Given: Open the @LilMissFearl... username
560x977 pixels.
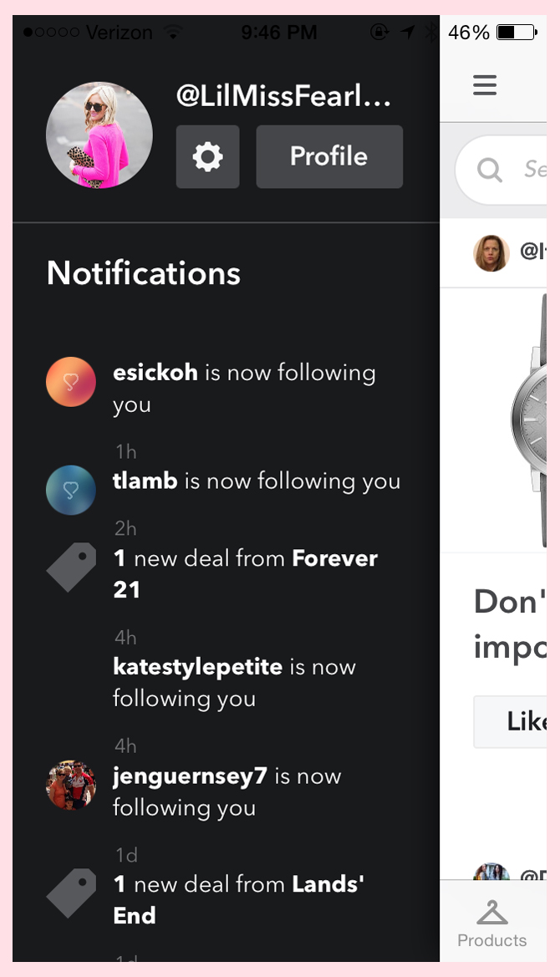Looking at the screenshot, I should [x=283, y=96].
